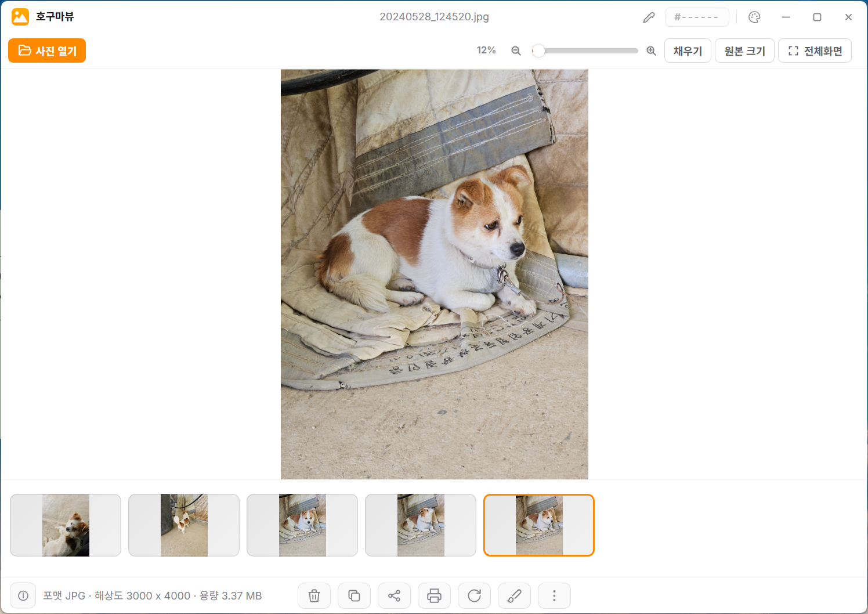The width and height of the screenshot is (868, 614).
Task: Select the second thumbnail of dog standing
Action: coord(184,525)
